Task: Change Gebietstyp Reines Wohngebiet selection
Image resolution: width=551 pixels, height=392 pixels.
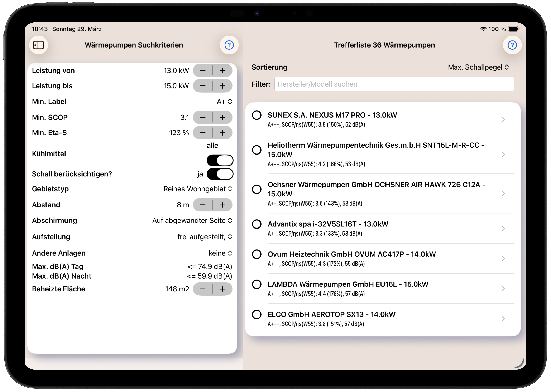Action: coord(198,189)
